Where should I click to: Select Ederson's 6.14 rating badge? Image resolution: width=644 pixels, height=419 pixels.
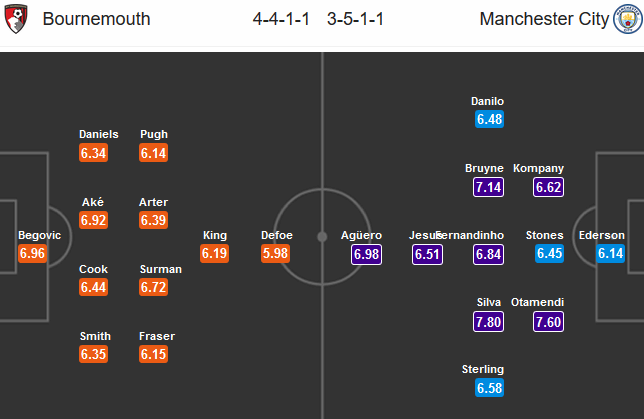point(610,253)
